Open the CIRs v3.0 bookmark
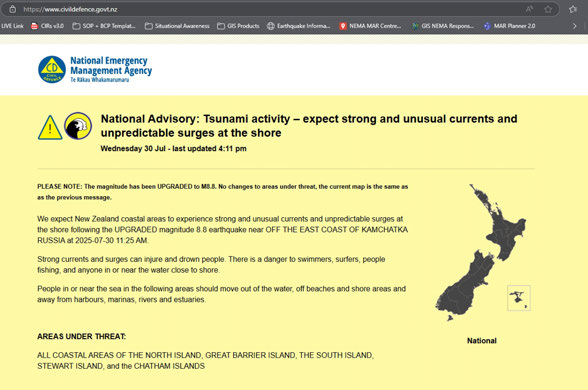The image size is (588, 390). (x=47, y=26)
